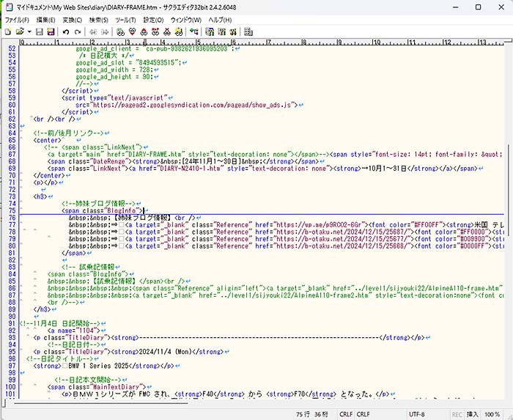Expand the recent files arrow beside Open
The width and height of the screenshot is (513, 420).
tap(29, 32)
